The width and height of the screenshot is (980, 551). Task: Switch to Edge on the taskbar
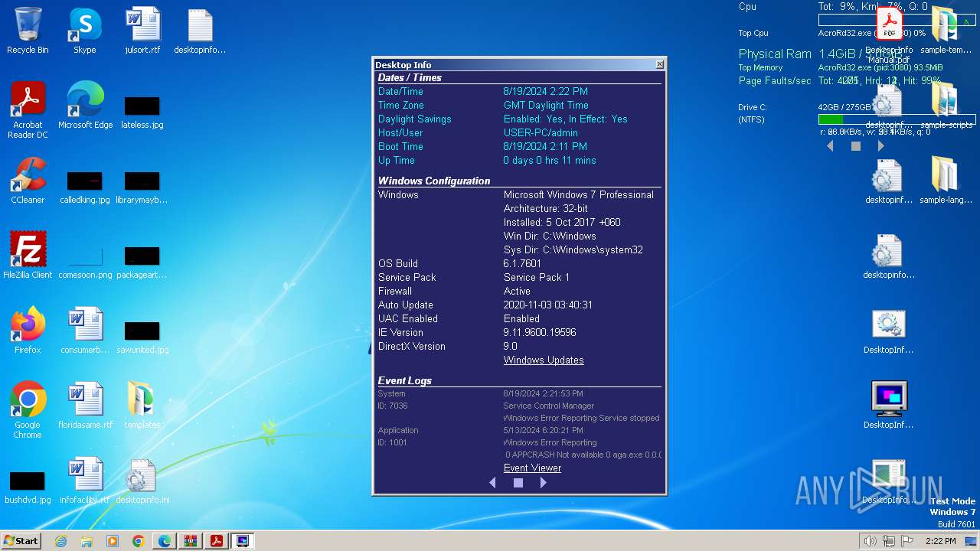(x=165, y=541)
